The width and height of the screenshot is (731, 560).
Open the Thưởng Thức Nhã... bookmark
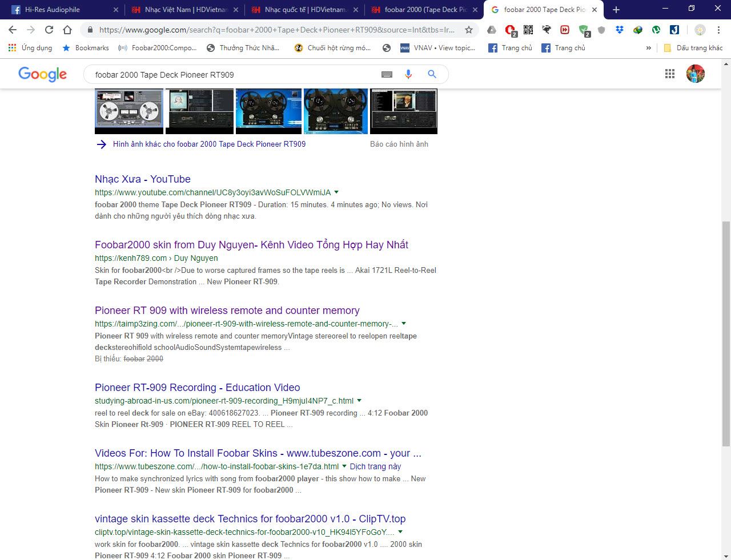[243, 48]
